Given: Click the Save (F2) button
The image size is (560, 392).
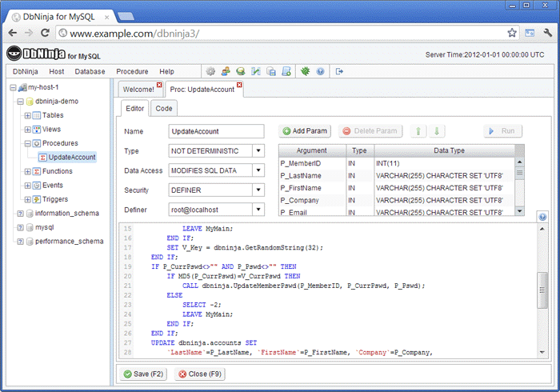Looking at the screenshot, I should click(144, 374).
